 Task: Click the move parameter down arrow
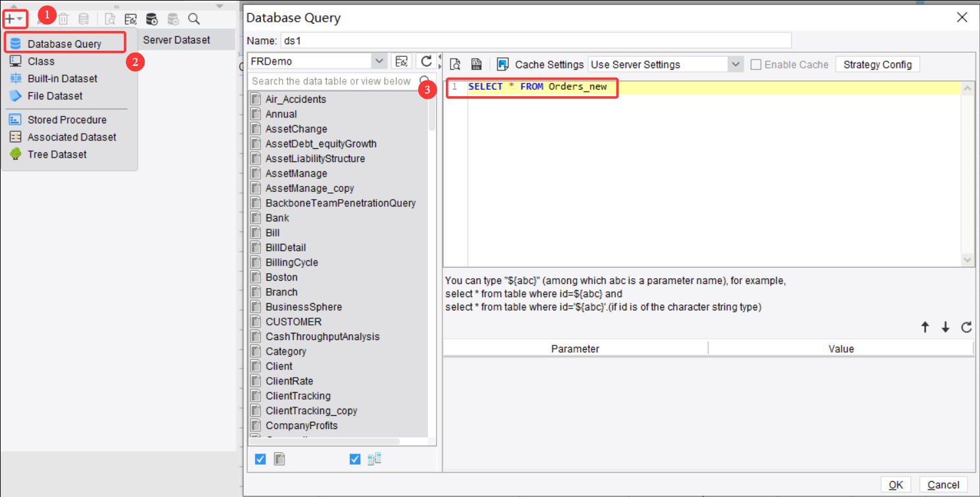pos(945,327)
